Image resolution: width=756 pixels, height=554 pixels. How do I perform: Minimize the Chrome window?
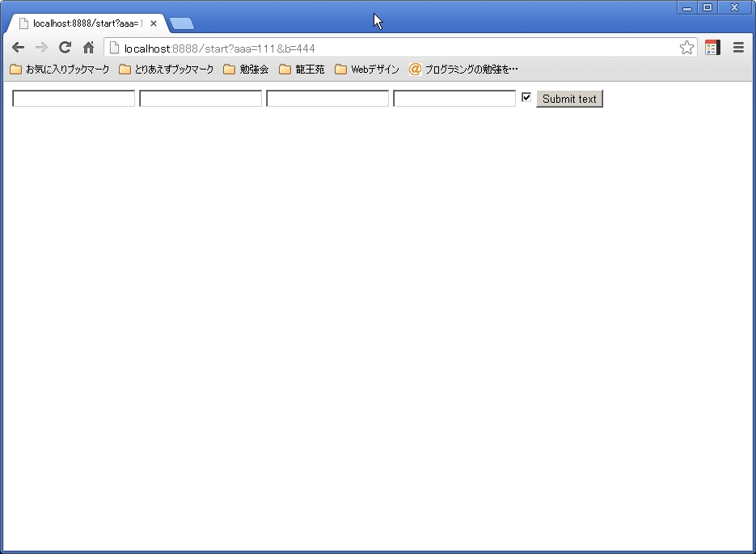[x=687, y=7]
